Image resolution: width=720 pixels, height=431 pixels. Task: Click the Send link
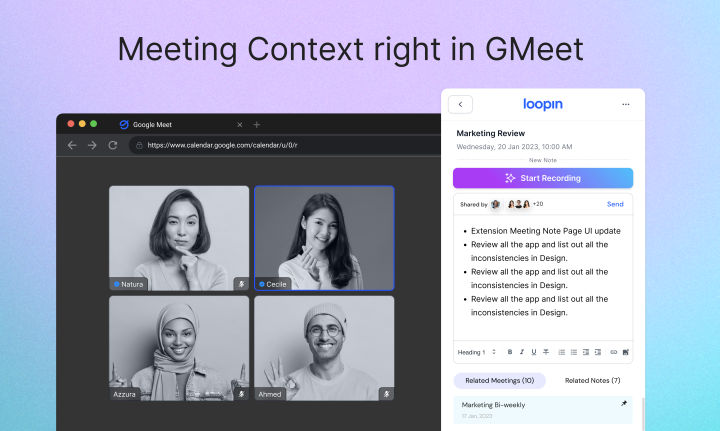[x=615, y=204]
